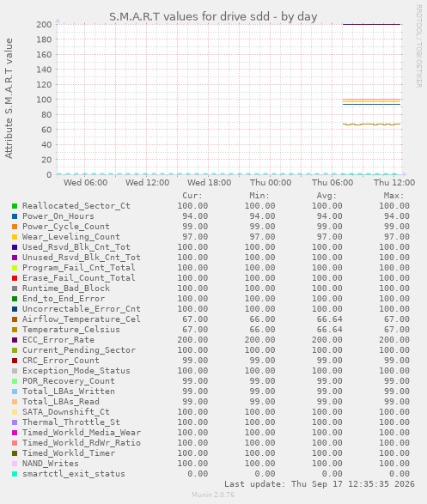Click the graph title for drive sdd

(x=213, y=16)
